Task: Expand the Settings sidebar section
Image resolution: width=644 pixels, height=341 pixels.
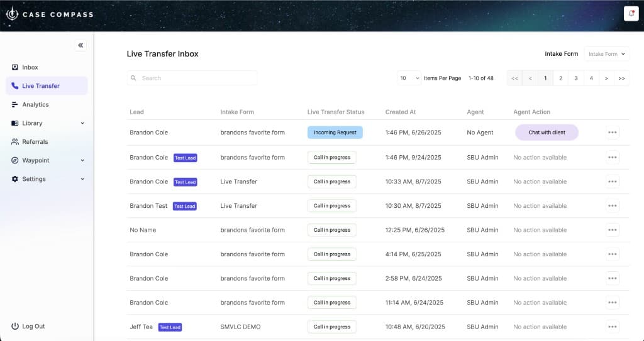Action: 82,179
